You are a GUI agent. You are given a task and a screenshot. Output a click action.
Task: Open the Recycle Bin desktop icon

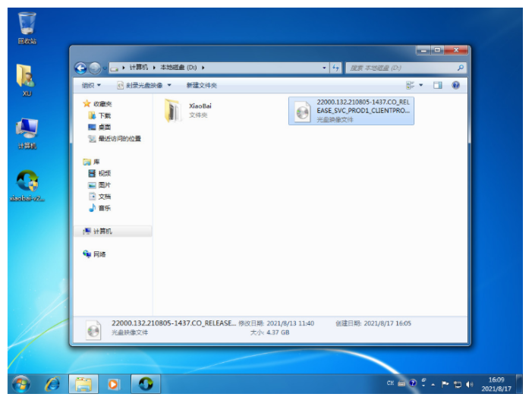[x=27, y=29]
